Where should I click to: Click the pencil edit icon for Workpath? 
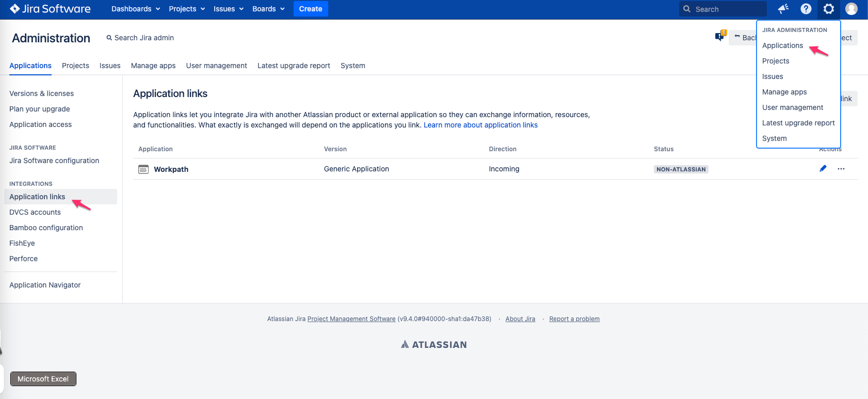pos(823,168)
